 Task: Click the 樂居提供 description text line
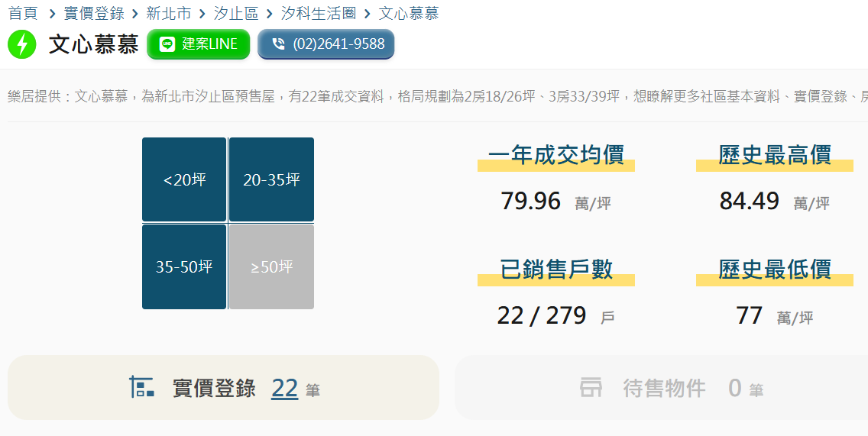(437, 97)
